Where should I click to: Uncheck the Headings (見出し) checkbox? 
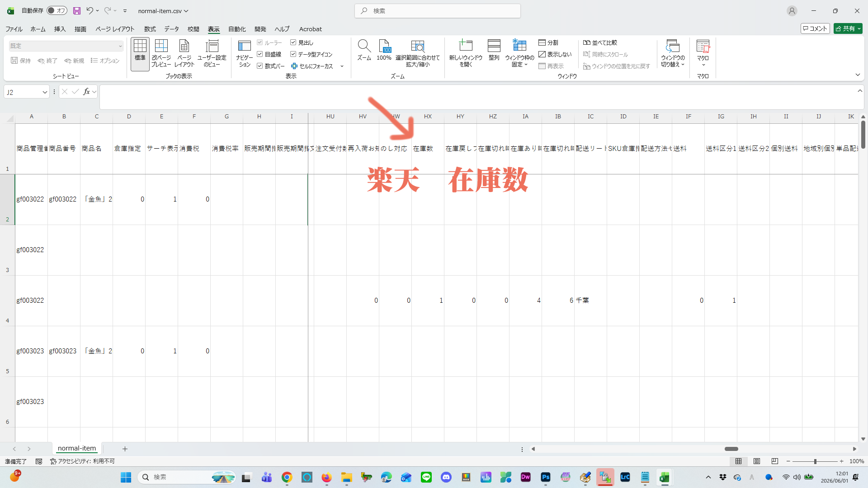click(293, 42)
